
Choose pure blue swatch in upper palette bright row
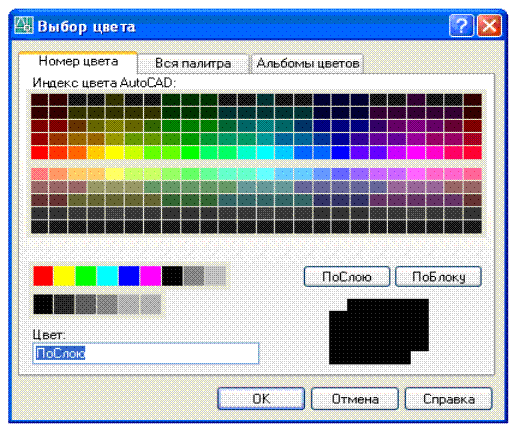[341, 153]
